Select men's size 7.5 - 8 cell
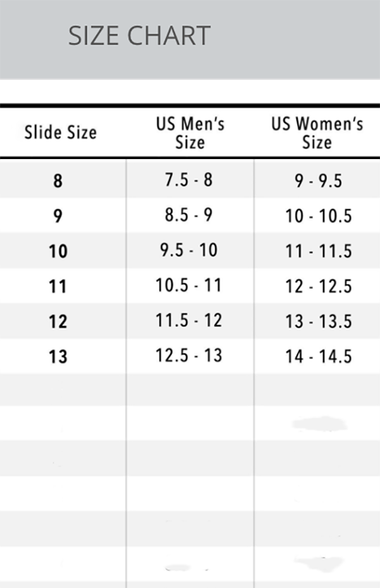The height and width of the screenshot is (588, 380). click(x=189, y=180)
